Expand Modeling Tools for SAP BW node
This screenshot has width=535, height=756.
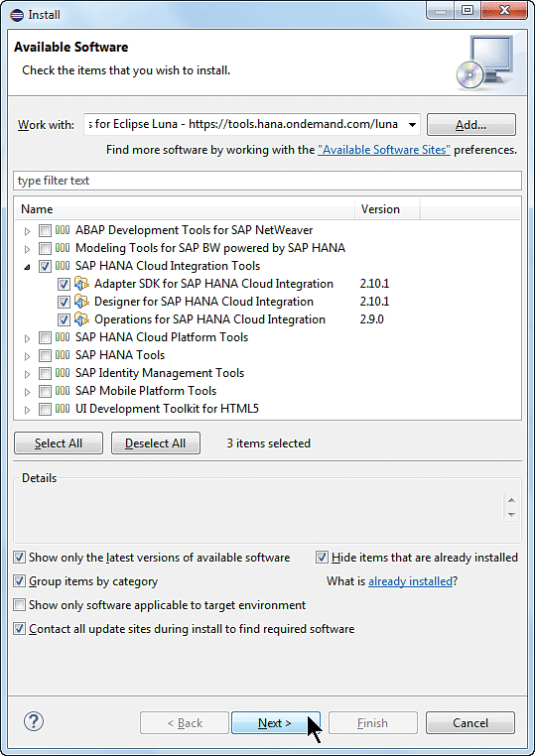tap(28, 249)
